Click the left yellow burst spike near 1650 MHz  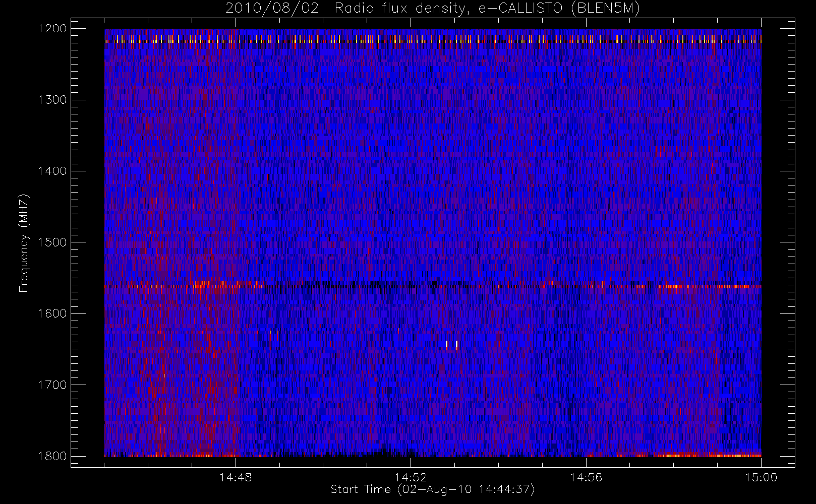coord(446,345)
